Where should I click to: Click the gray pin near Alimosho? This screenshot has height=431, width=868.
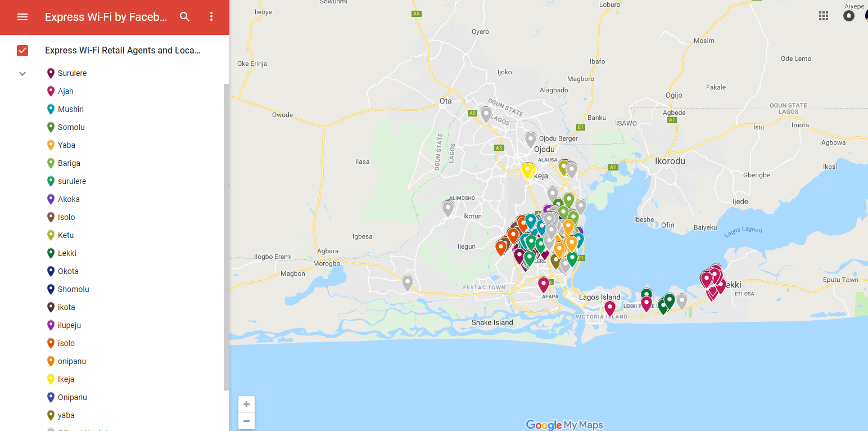448,208
